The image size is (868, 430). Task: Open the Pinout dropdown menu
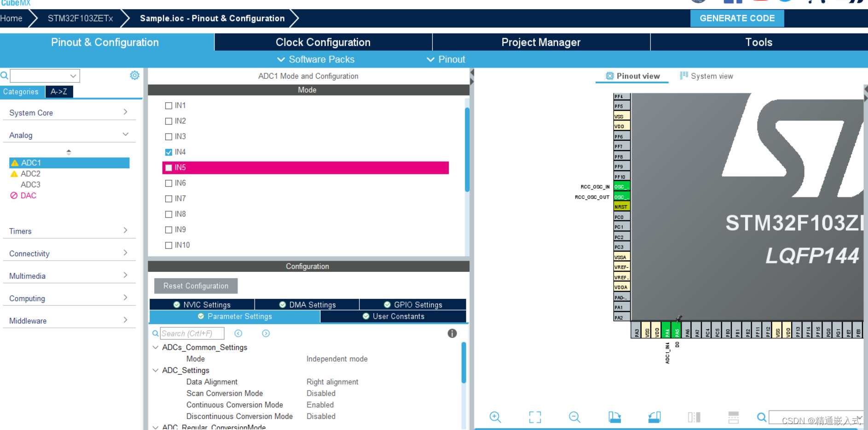(x=446, y=59)
